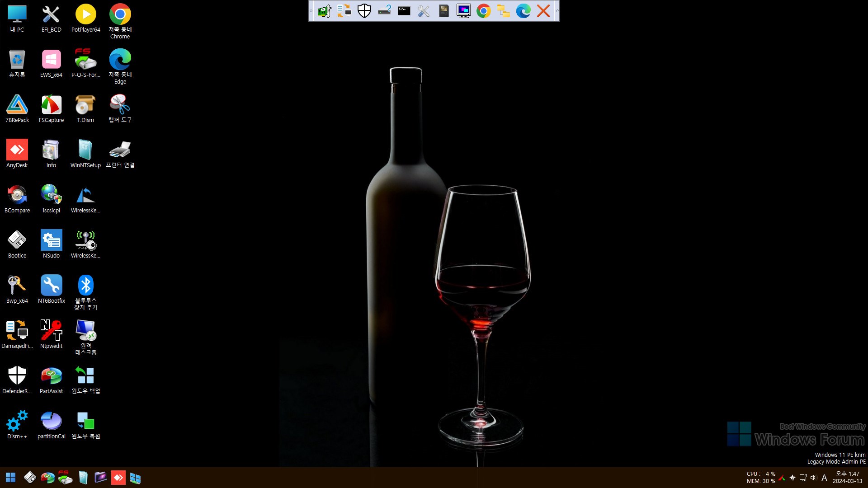Launch AnyDesk from the desktop
The image size is (868, 488).
(17, 155)
